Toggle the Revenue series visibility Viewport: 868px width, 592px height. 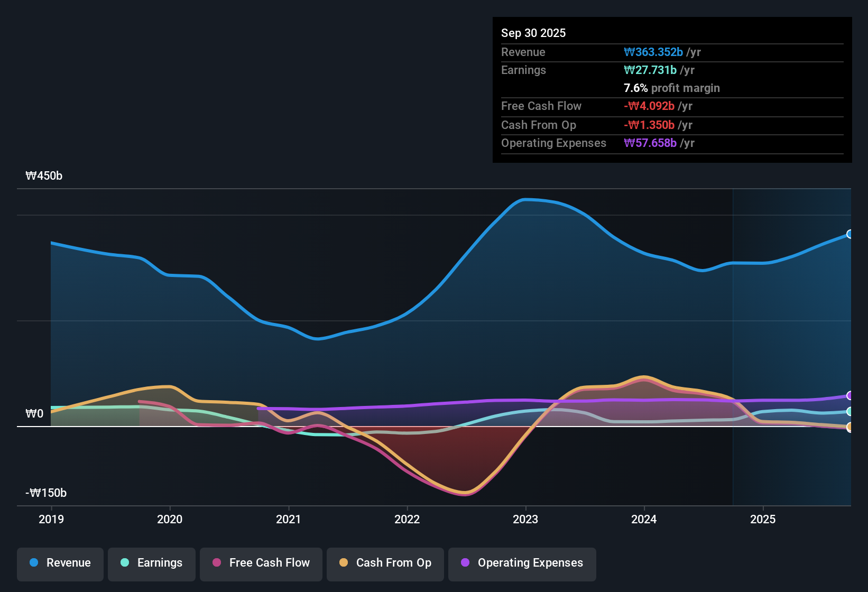click(x=60, y=563)
